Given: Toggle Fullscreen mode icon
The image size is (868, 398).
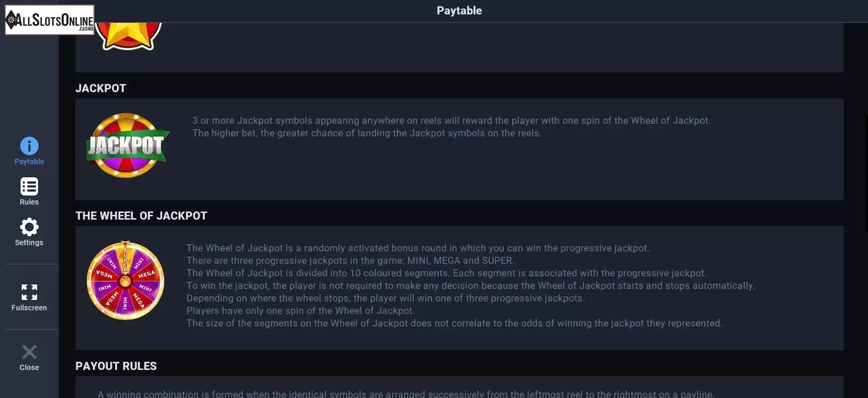Looking at the screenshot, I should click(x=29, y=292).
